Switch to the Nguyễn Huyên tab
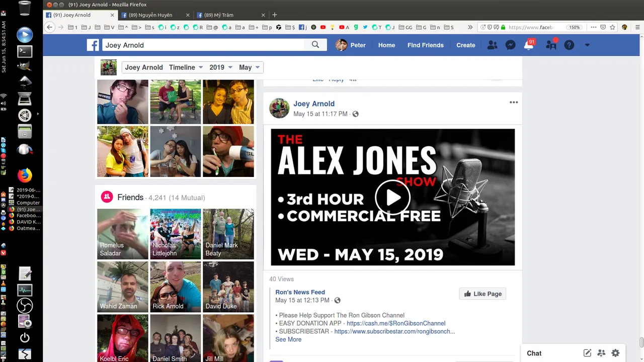644x362 pixels. (155, 15)
